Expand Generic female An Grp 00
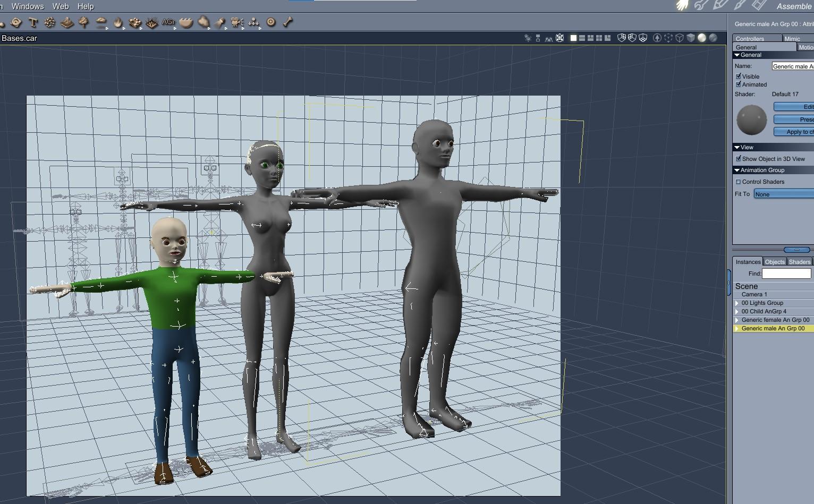 pyautogui.click(x=737, y=320)
